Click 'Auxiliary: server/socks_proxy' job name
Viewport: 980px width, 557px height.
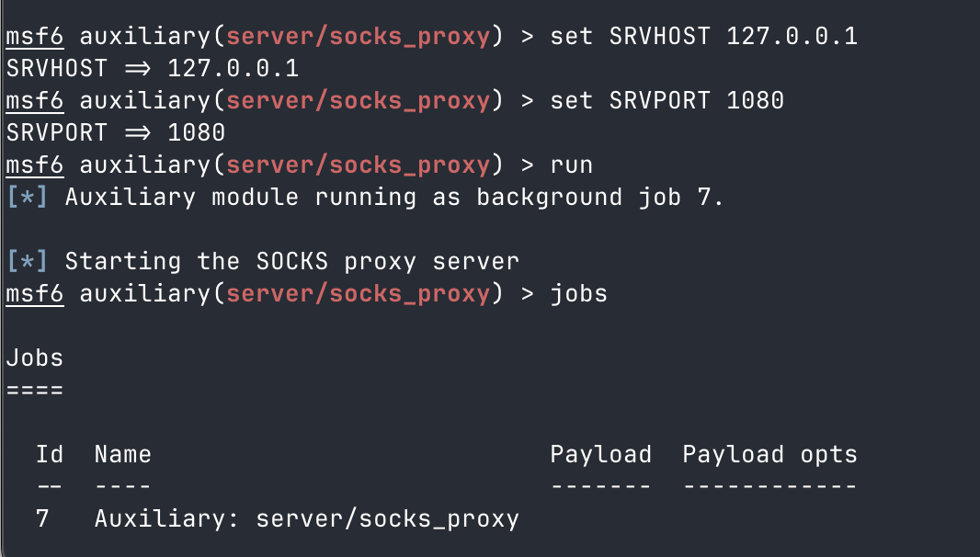click(x=307, y=519)
